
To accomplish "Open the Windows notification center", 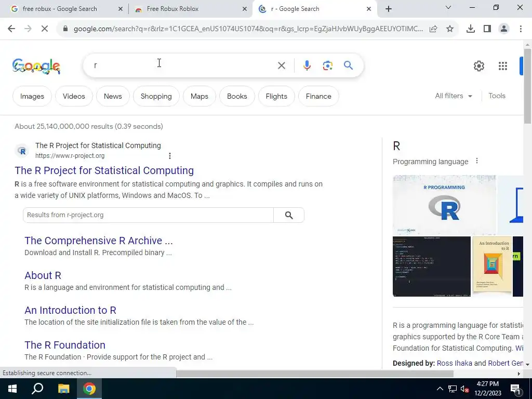I will 516,389.
